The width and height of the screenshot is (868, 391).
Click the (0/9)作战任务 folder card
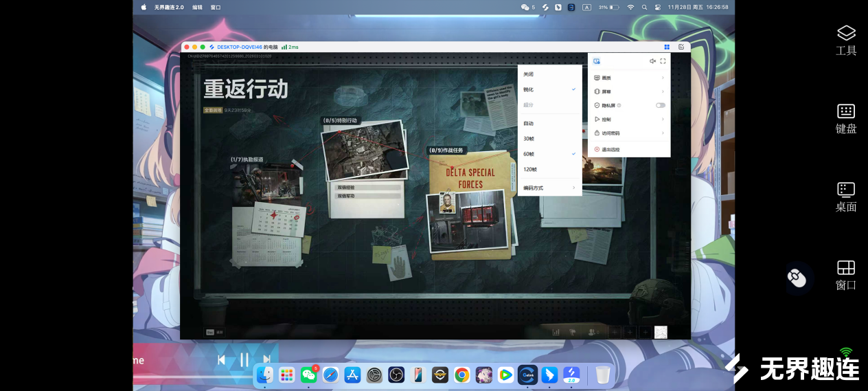point(471,204)
